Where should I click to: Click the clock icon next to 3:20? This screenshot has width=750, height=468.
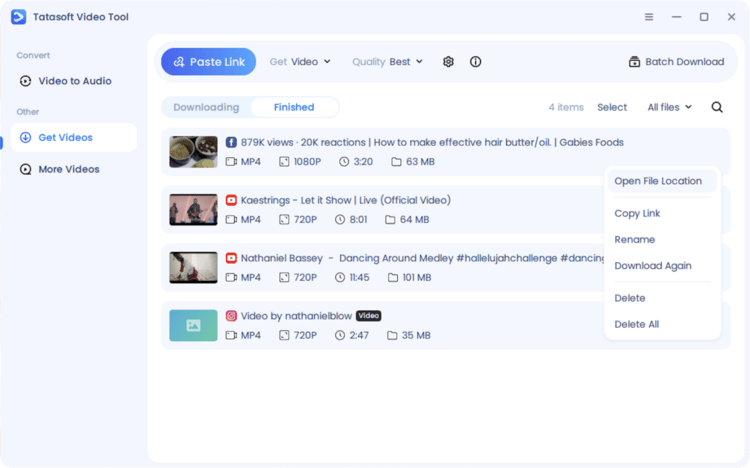pos(344,162)
